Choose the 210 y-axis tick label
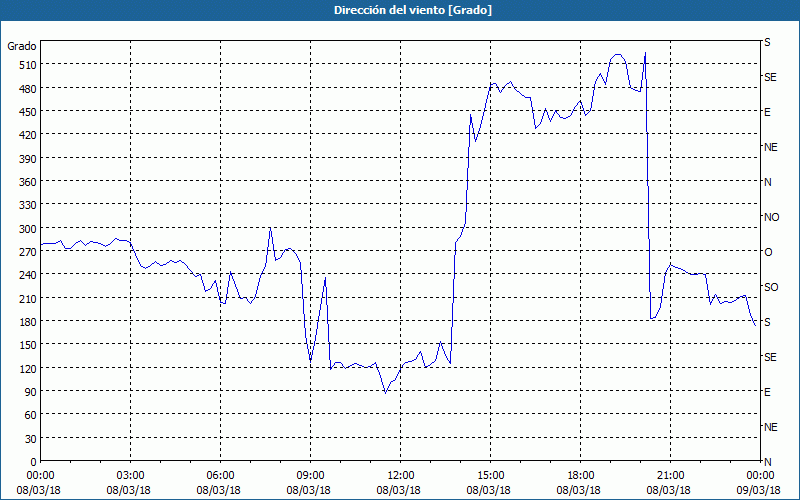This screenshot has height=500, width=800. coord(28,298)
